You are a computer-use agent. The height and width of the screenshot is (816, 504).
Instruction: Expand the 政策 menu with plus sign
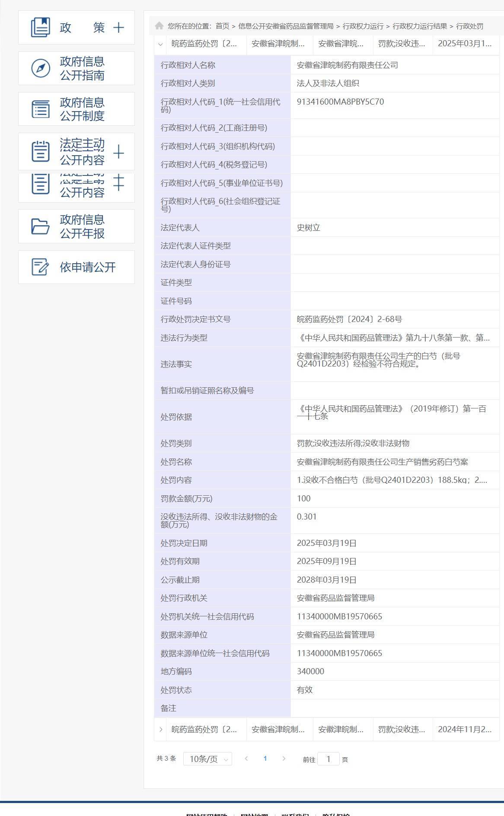118,28
